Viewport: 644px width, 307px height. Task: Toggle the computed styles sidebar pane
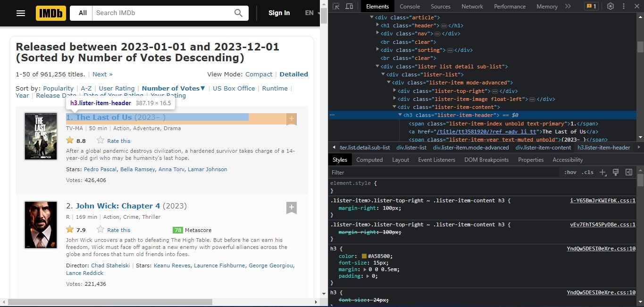click(x=628, y=173)
